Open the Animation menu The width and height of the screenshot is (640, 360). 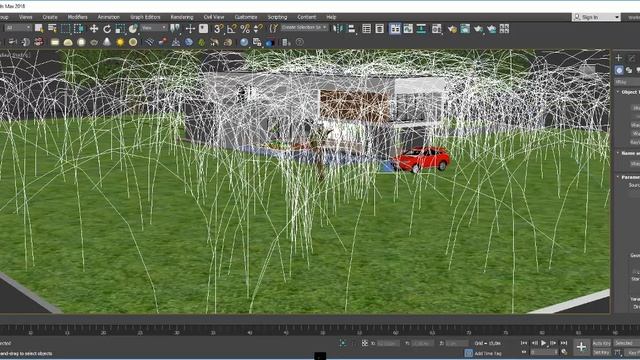109,17
